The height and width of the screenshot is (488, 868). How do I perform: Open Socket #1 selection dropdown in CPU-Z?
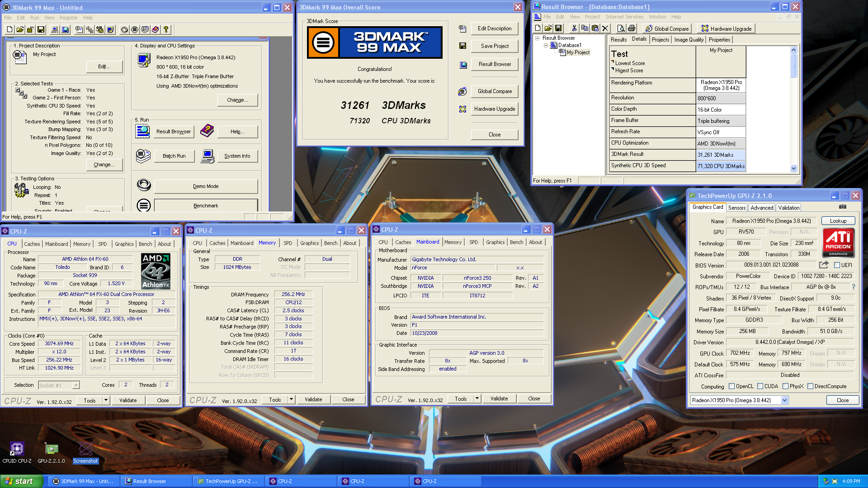(x=76, y=385)
